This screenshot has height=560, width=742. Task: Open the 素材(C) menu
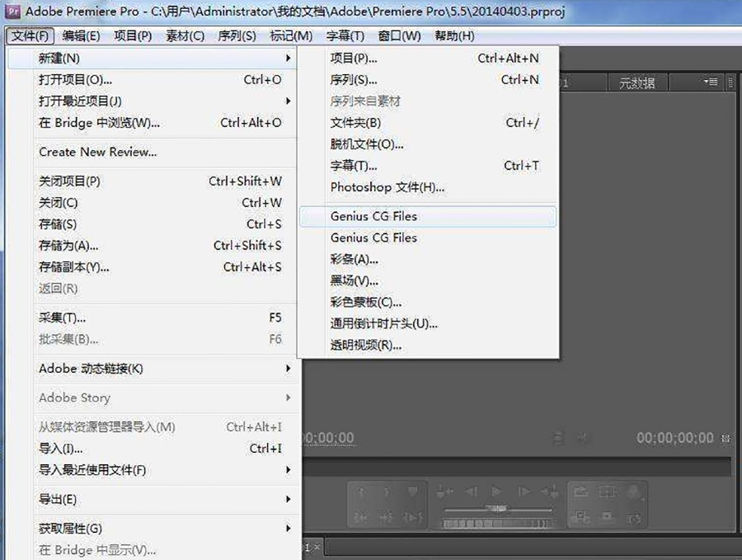pos(185,36)
